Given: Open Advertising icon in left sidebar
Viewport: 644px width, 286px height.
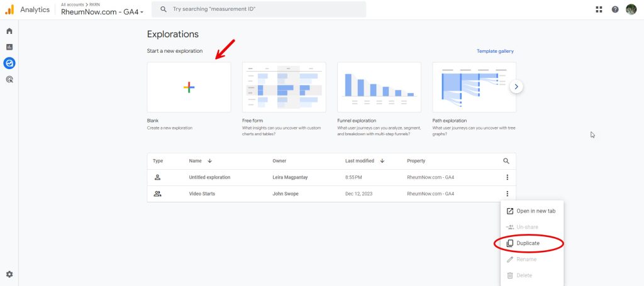Looking at the screenshot, I should [9, 79].
